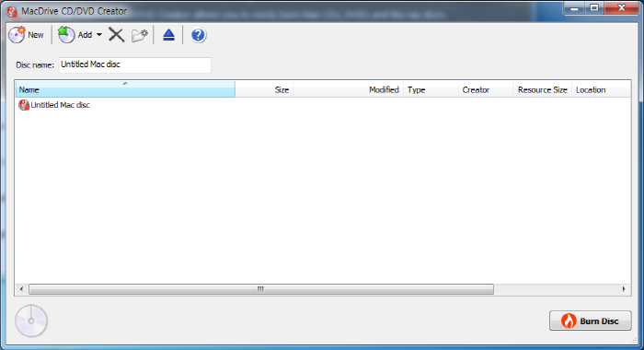Click the disc capacity indicator icon

(x=31, y=321)
